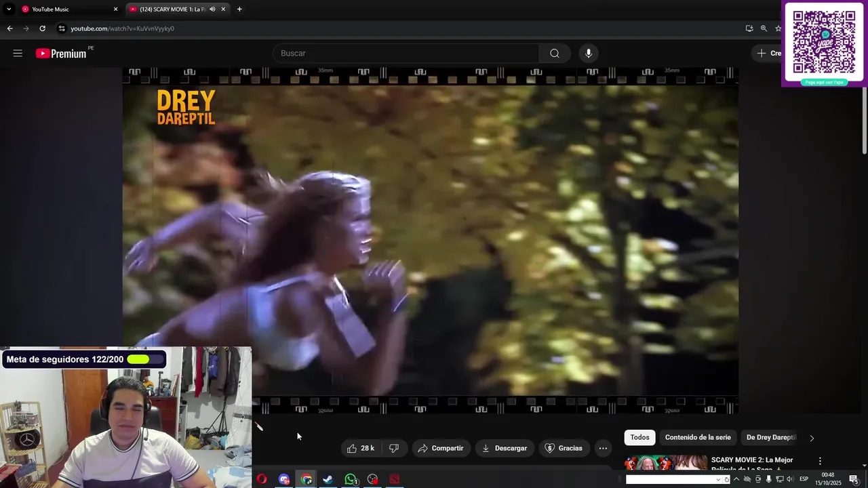The image size is (868, 488).
Task: Go back to previous page
Action: 9,28
